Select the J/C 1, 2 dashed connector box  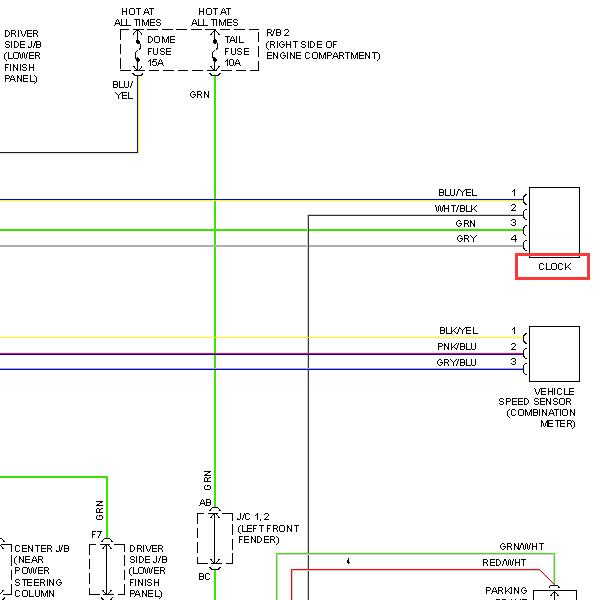point(215,538)
